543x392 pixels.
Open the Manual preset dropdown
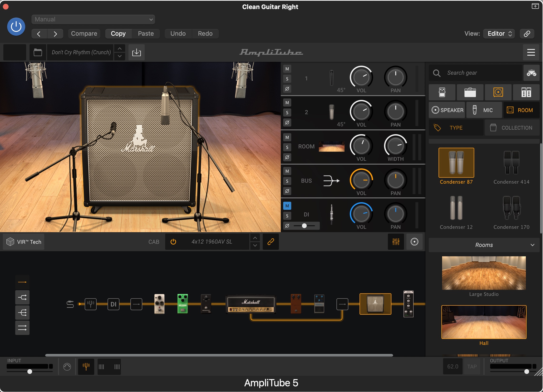(x=93, y=19)
